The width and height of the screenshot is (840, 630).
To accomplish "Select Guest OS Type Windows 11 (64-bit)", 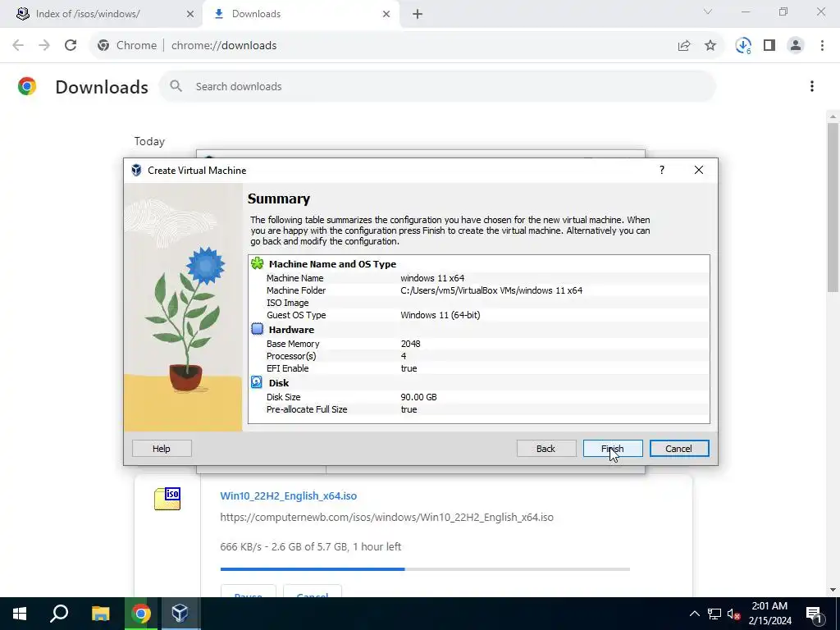I will click(441, 315).
